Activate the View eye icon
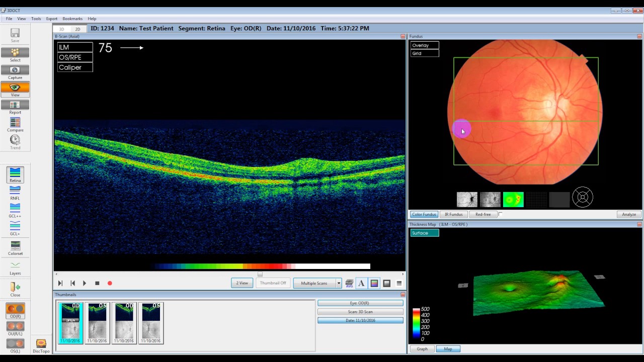Viewport: 644px width, 362px height. [x=15, y=87]
